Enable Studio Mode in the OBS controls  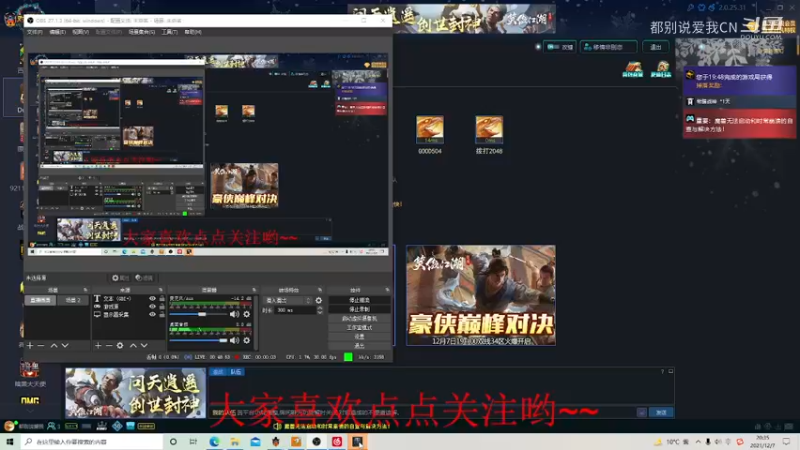(360, 328)
